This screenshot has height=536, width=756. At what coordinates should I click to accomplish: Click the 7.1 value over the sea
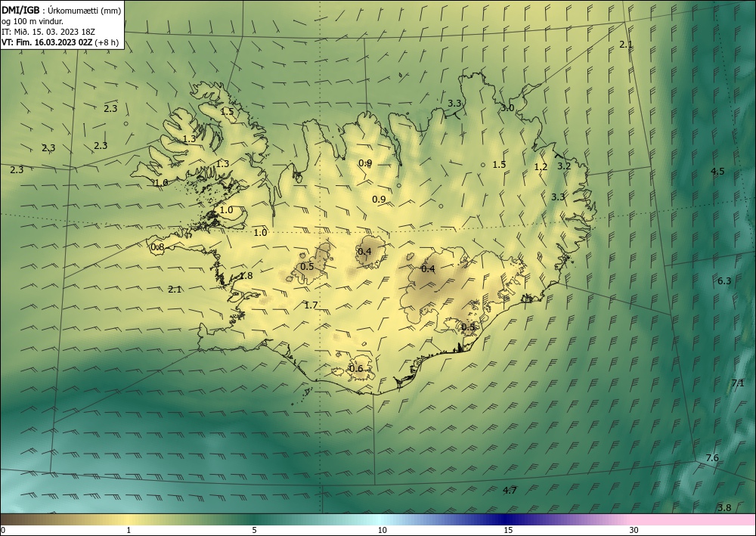tap(738, 383)
